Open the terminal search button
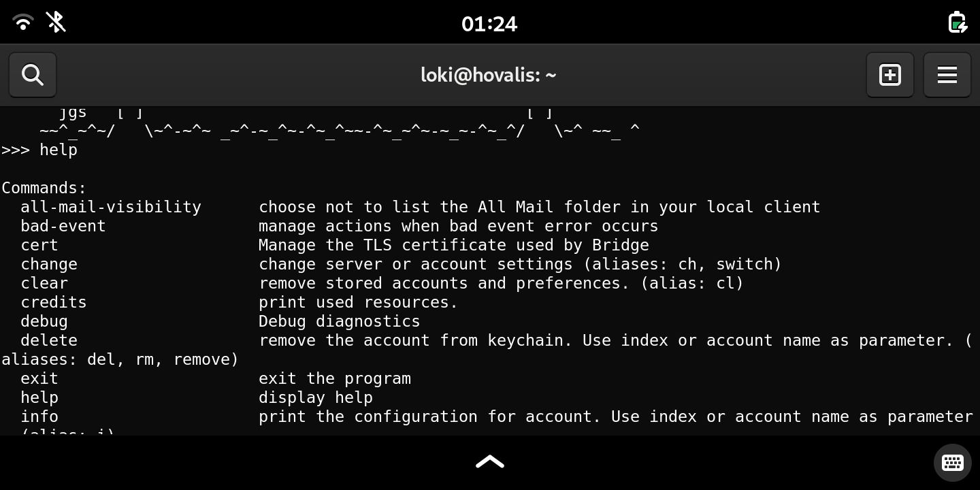 pos(33,75)
